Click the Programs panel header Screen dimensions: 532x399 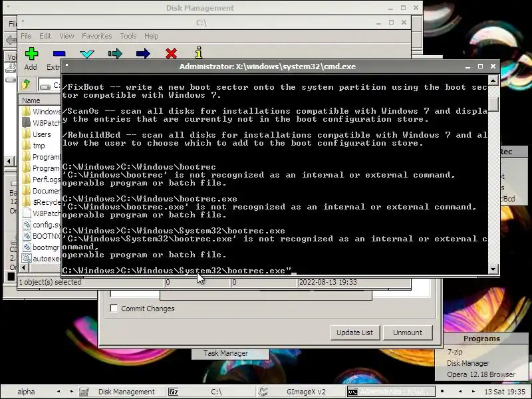coord(481,338)
